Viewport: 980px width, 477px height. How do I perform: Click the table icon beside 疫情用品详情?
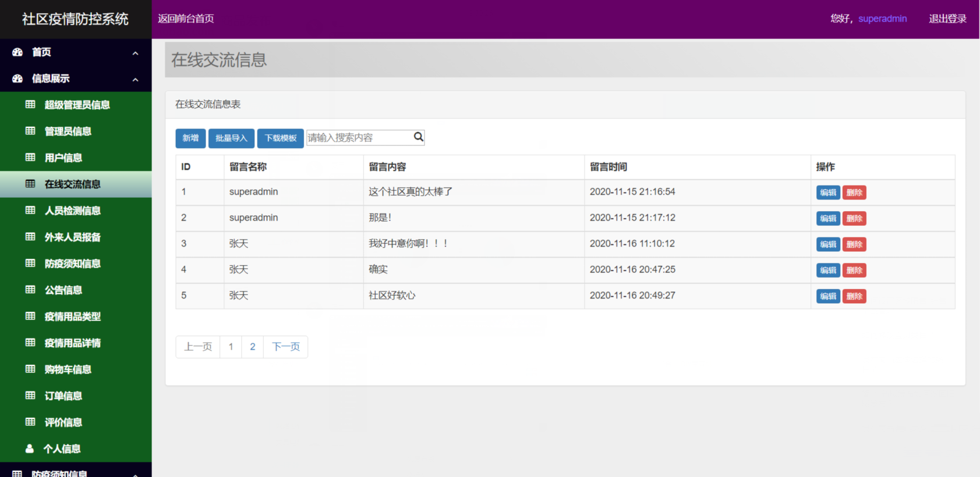point(30,343)
